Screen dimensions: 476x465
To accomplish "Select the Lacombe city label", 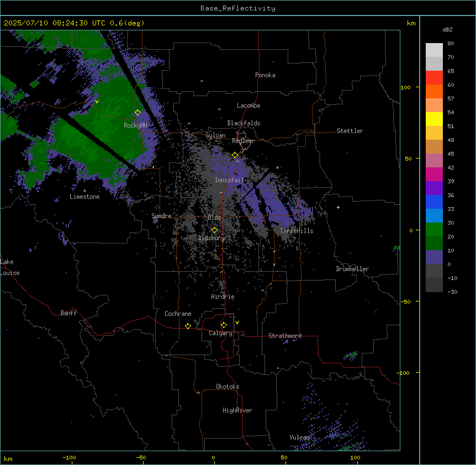I will [248, 105].
